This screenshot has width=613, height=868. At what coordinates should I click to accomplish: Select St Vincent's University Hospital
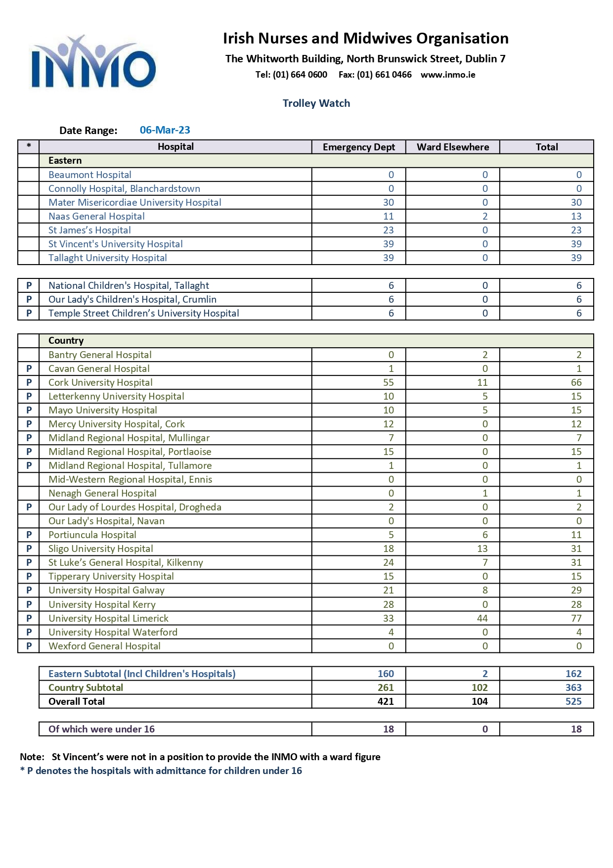116,244
